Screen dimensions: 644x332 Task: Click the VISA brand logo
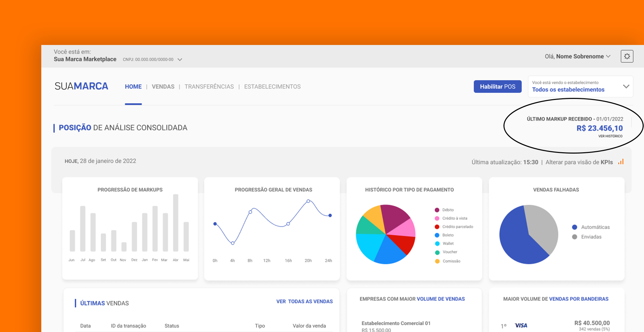(x=521, y=325)
